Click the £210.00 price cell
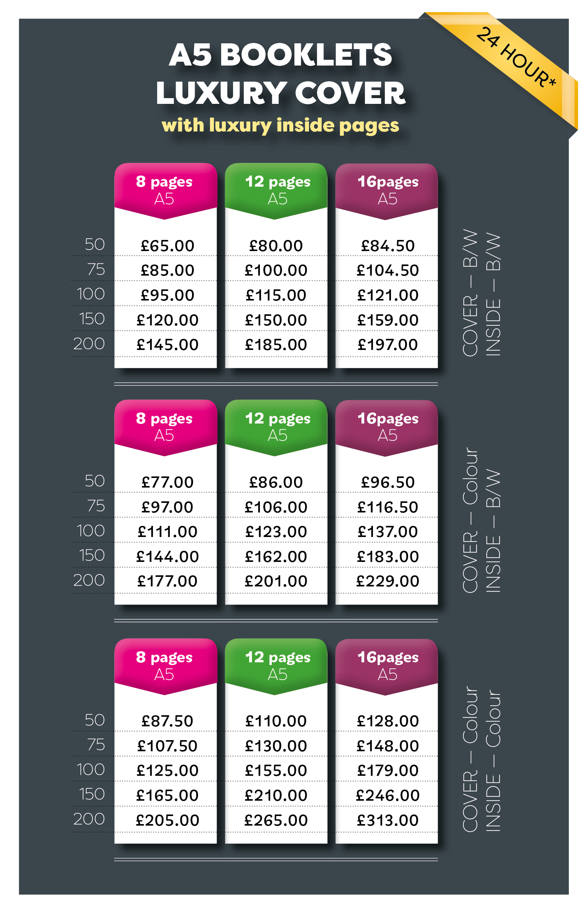Viewport: 588px width, 913px height. click(276, 796)
